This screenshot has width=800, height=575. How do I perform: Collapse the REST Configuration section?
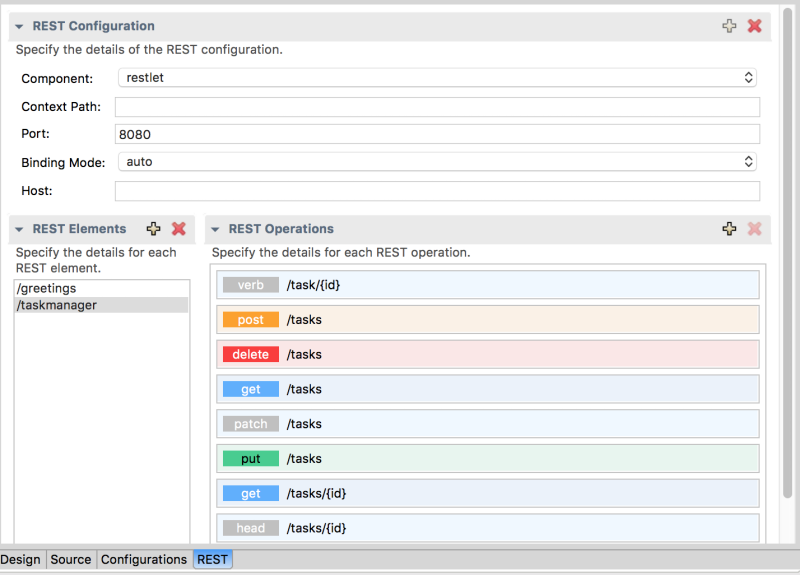click(19, 26)
